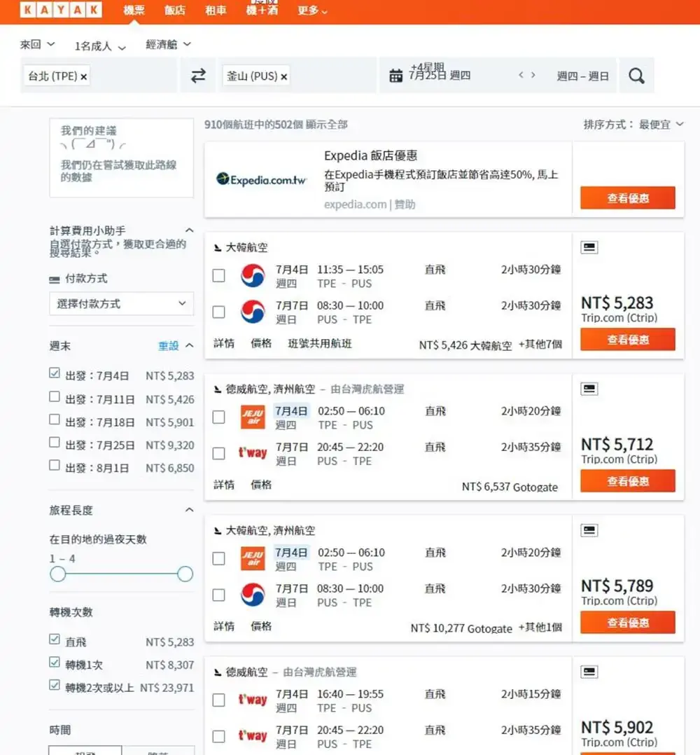Click the 台北 (TPE) origin input field
The image size is (700, 755).
[x=99, y=76]
